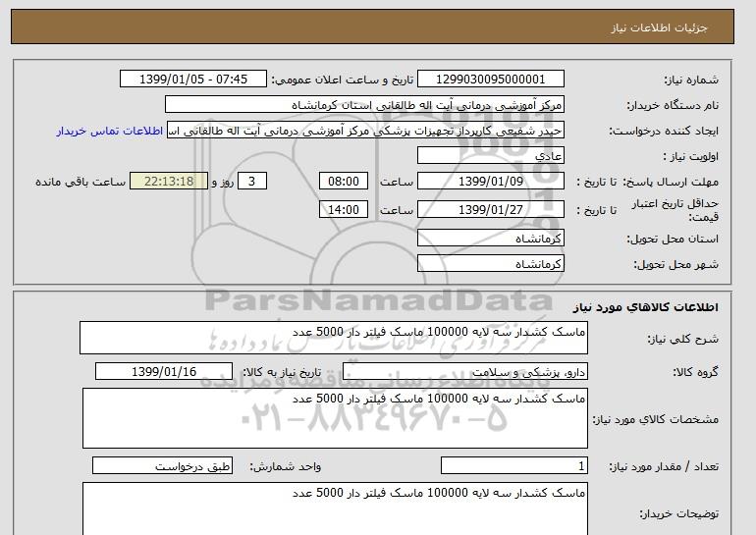
Task: Click the price validity time field 14:00
Action: [x=344, y=209]
